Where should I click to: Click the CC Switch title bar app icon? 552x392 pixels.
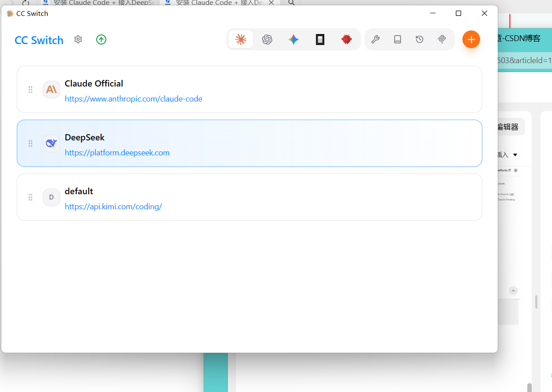point(10,13)
